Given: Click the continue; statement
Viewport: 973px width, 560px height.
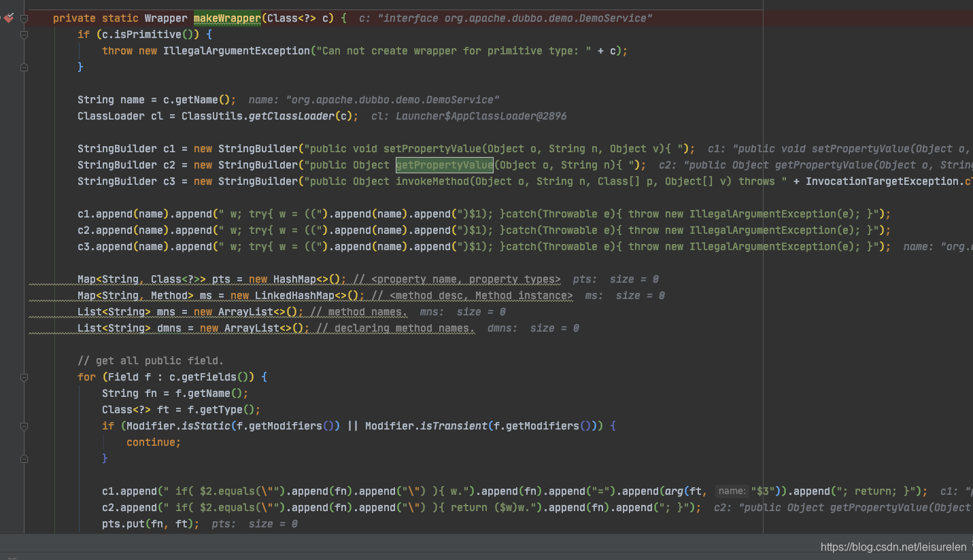Looking at the screenshot, I should 154,442.
